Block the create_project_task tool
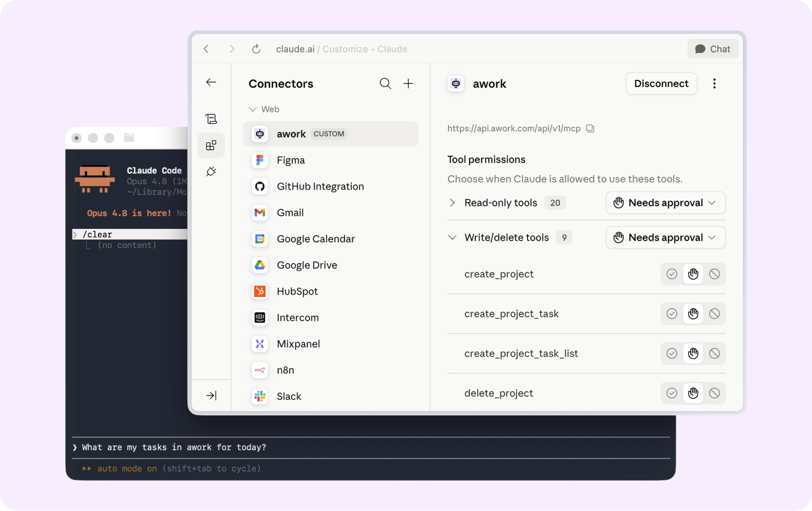The image size is (812, 511). (x=714, y=314)
